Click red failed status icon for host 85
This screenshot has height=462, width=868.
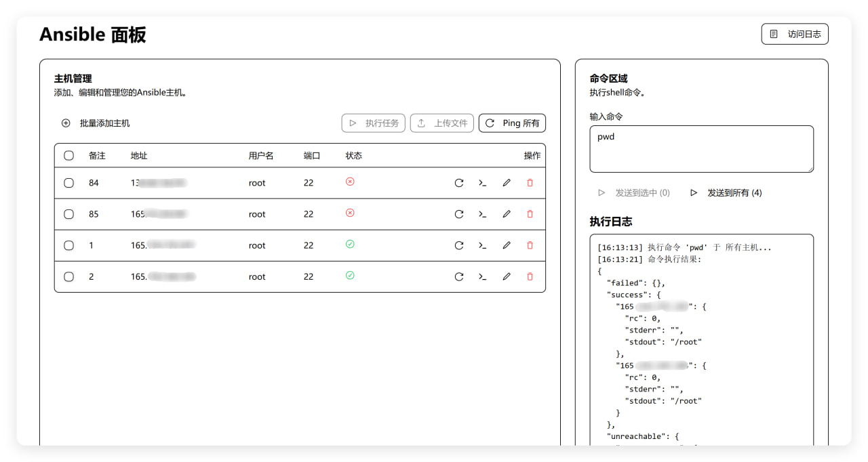click(350, 213)
